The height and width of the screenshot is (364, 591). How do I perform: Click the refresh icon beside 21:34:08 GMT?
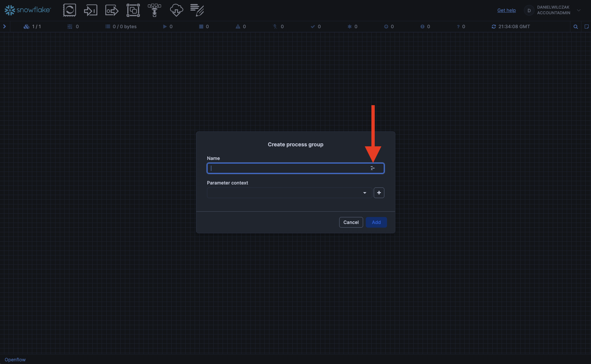[x=494, y=27]
